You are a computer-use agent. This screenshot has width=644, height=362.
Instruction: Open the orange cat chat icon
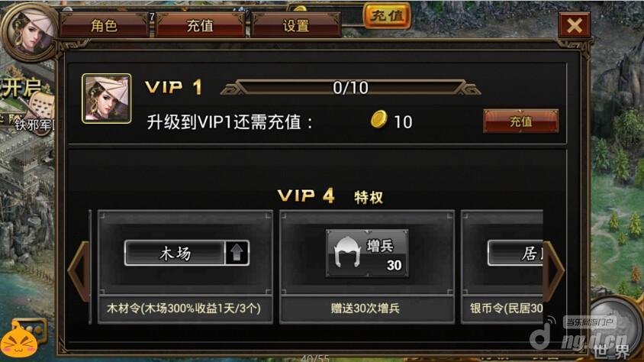coord(21,339)
